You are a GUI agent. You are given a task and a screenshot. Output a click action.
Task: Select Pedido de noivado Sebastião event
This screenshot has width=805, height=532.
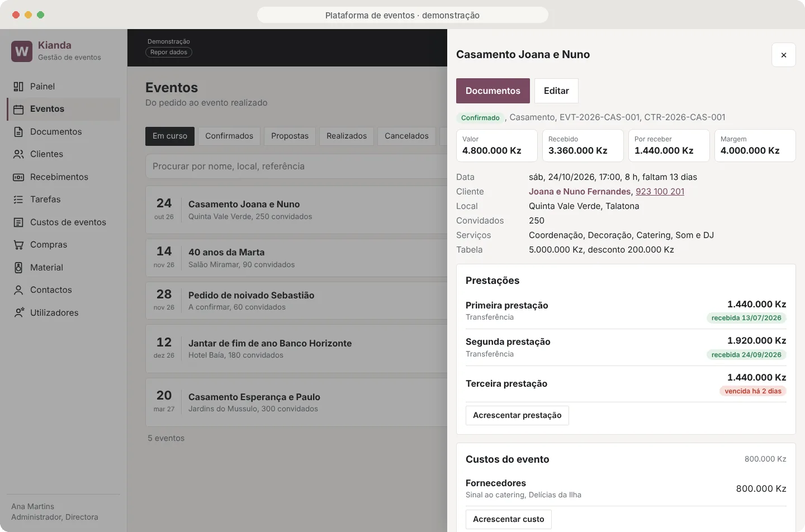tap(296, 301)
